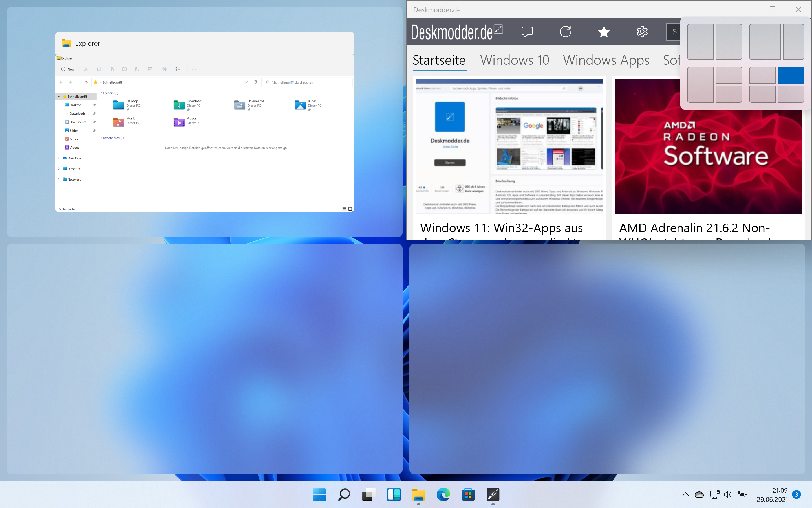Open settings gear in Deskmodder.de toolbar
The width and height of the screenshot is (812, 508).
click(642, 32)
